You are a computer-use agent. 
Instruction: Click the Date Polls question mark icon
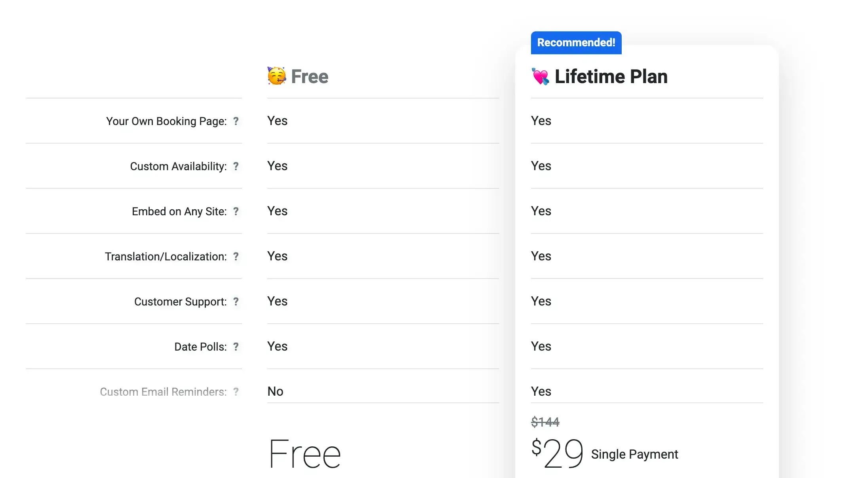[x=236, y=347]
